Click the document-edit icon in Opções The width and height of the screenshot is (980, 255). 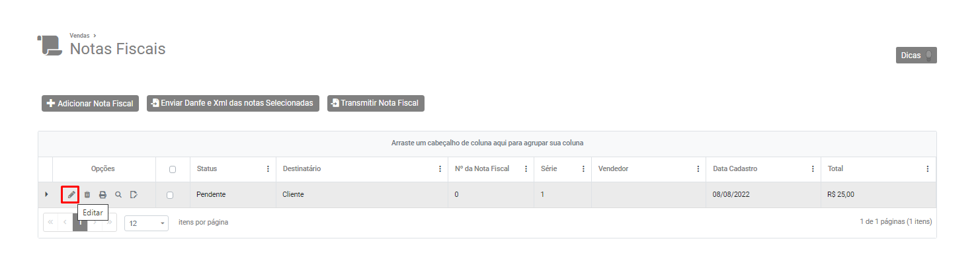(x=134, y=195)
